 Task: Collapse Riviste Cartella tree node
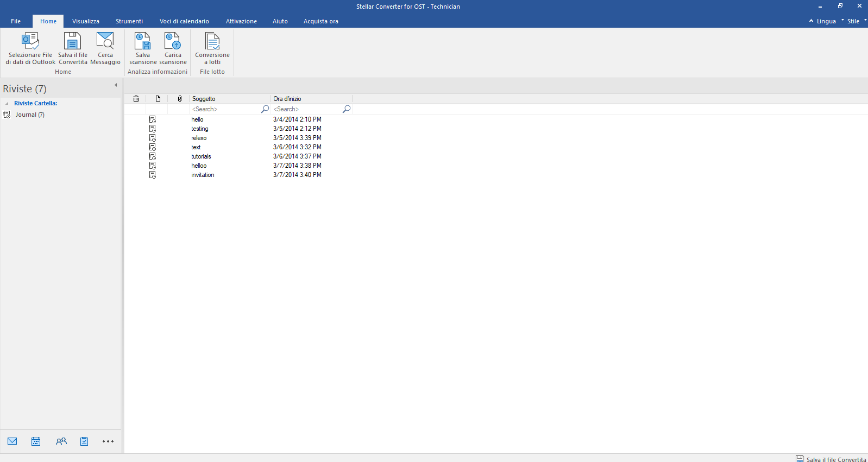7,104
